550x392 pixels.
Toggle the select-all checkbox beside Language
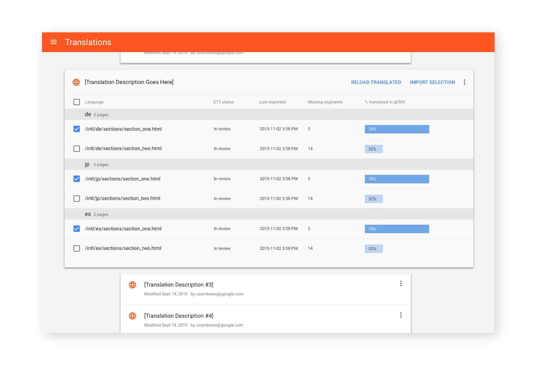coord(76,102)
